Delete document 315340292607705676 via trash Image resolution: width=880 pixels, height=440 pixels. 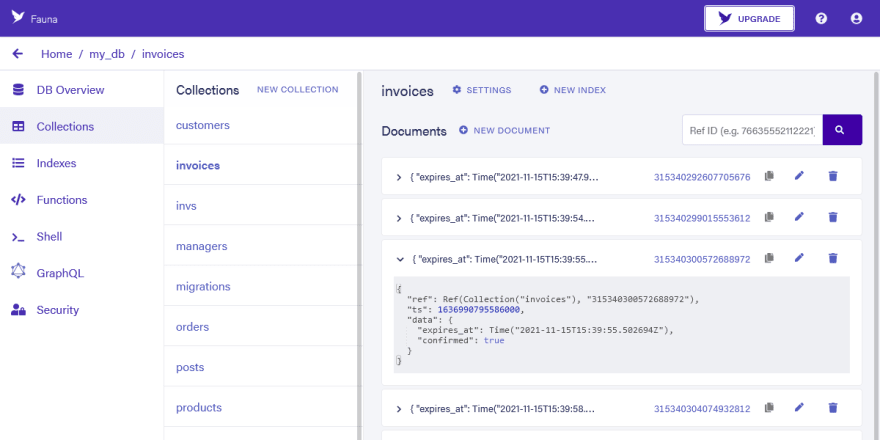pyautogui.click(x=833, y=176)
